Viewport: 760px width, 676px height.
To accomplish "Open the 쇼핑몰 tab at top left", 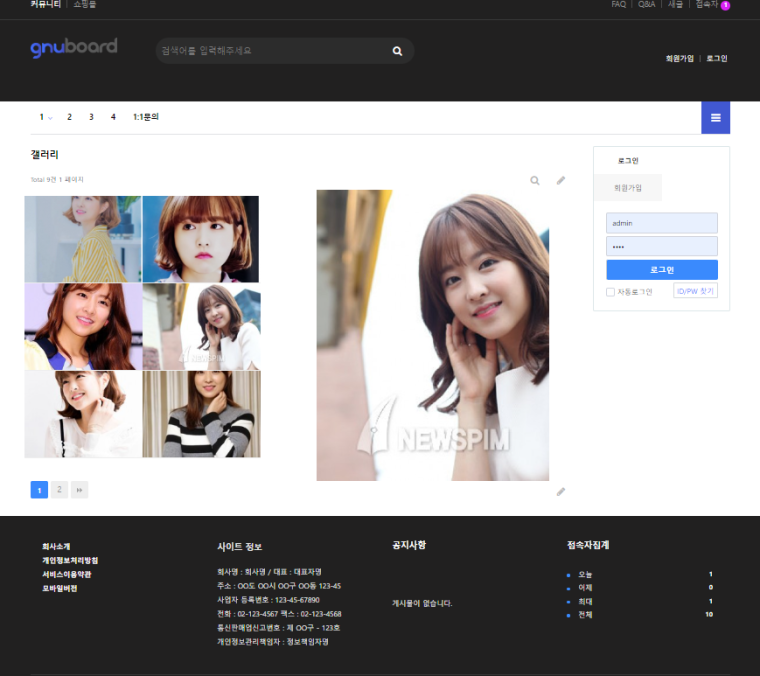I will pos(85,5).
